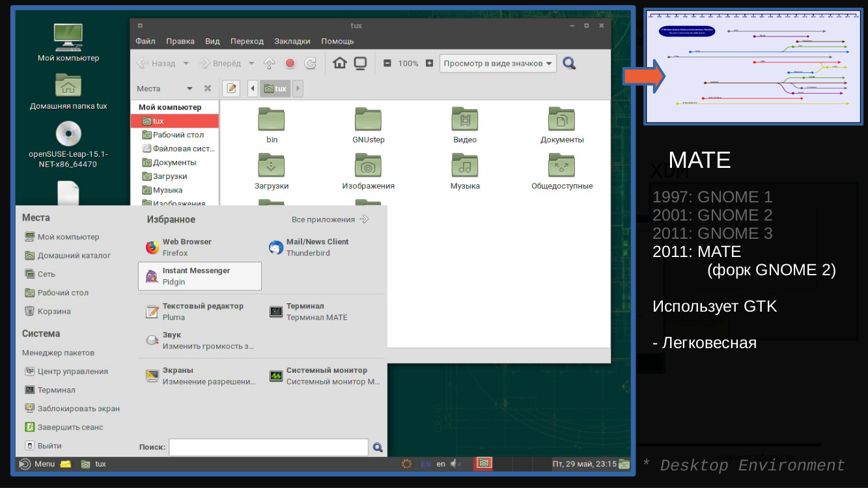Open the Файл menu

(145, 41)
